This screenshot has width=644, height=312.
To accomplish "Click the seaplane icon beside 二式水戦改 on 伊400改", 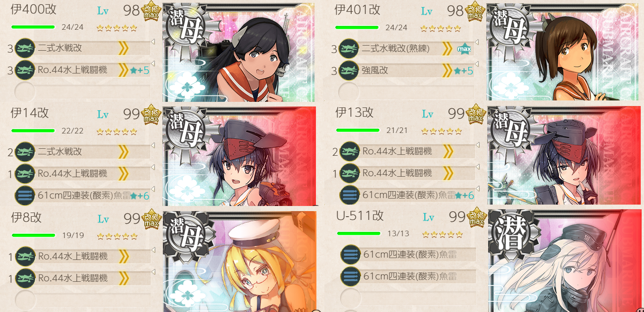I will (25, 48).
